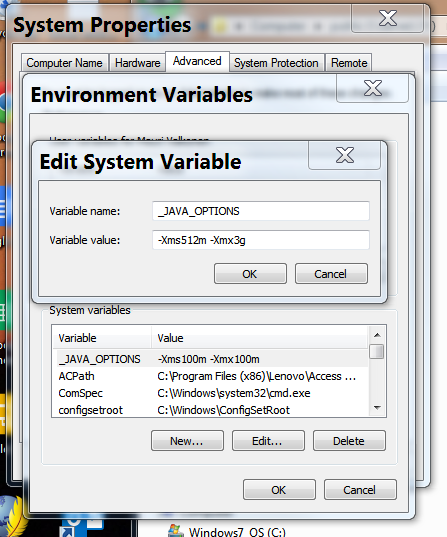Open the Computer Name tab
The image size is (447, 537).
[65, 63]
